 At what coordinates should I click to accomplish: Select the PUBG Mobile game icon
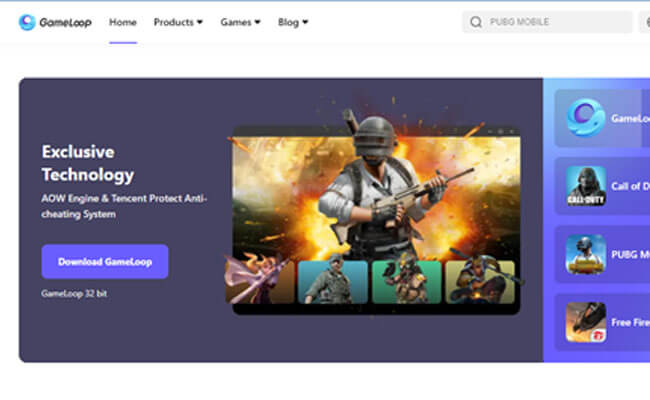tap(586, 254)
